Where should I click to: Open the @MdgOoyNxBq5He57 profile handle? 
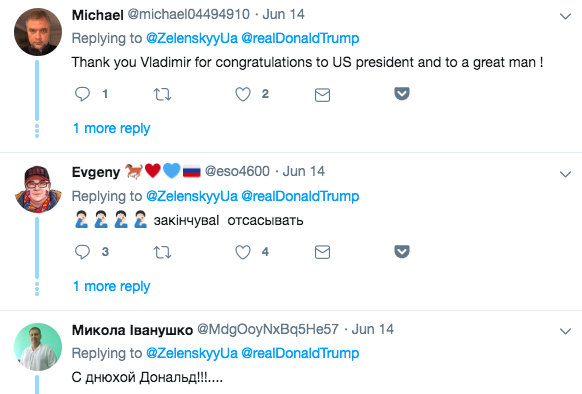[268, 329]
